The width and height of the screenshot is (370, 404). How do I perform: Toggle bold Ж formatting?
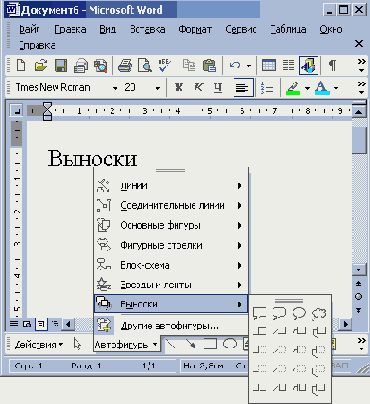(x=179, y=88)
